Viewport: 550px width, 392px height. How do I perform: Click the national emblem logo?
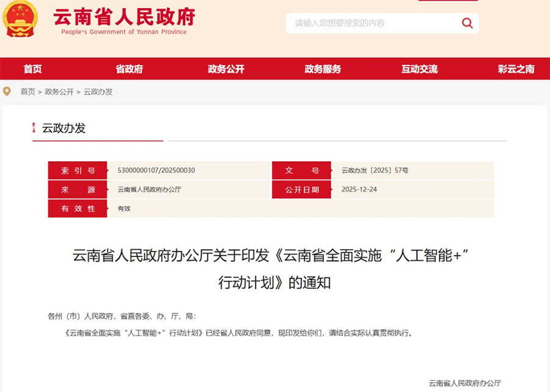pyautogui.click(x=20, y=21)
